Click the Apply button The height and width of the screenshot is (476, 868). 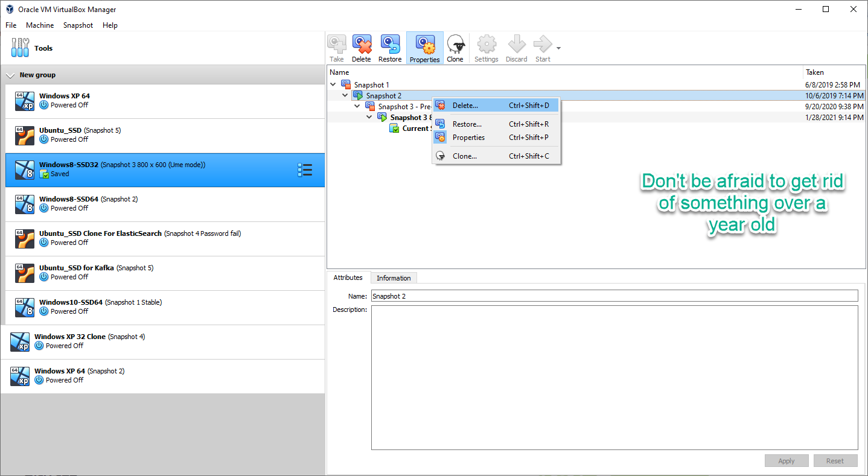pos(787,461)
